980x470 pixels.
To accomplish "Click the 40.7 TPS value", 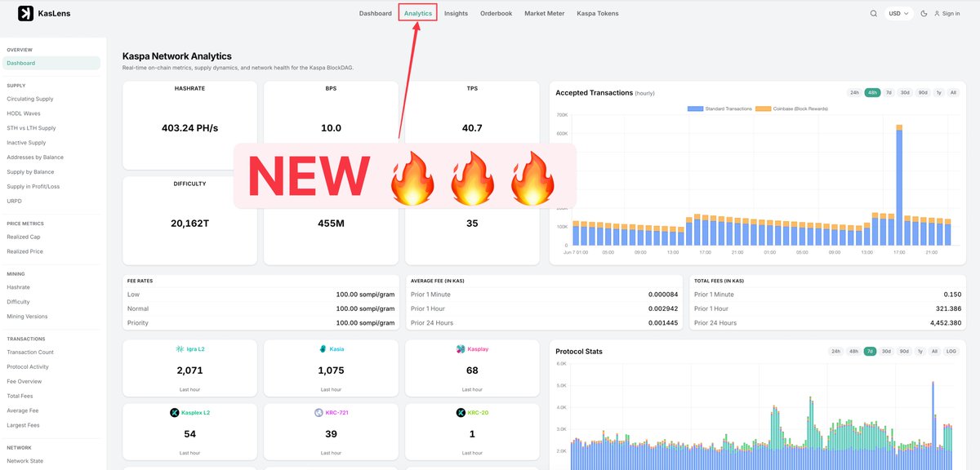I will coord(472,128).
